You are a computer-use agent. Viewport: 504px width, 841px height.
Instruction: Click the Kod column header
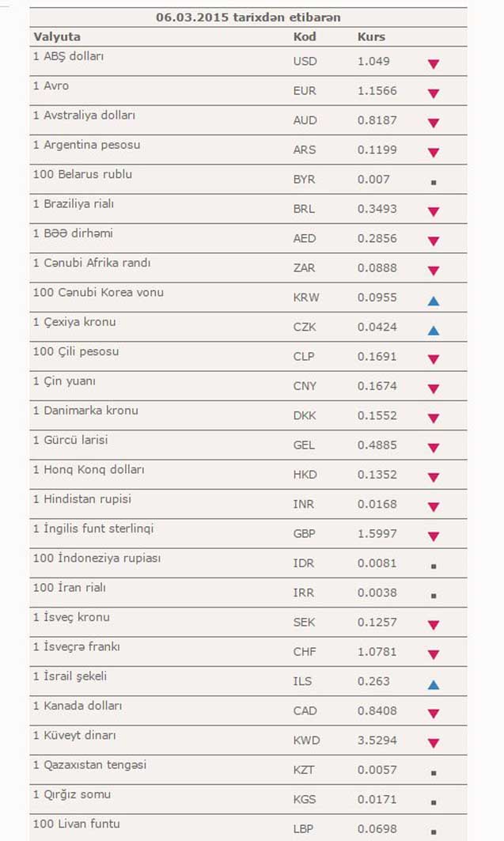(x=305, y=37)
